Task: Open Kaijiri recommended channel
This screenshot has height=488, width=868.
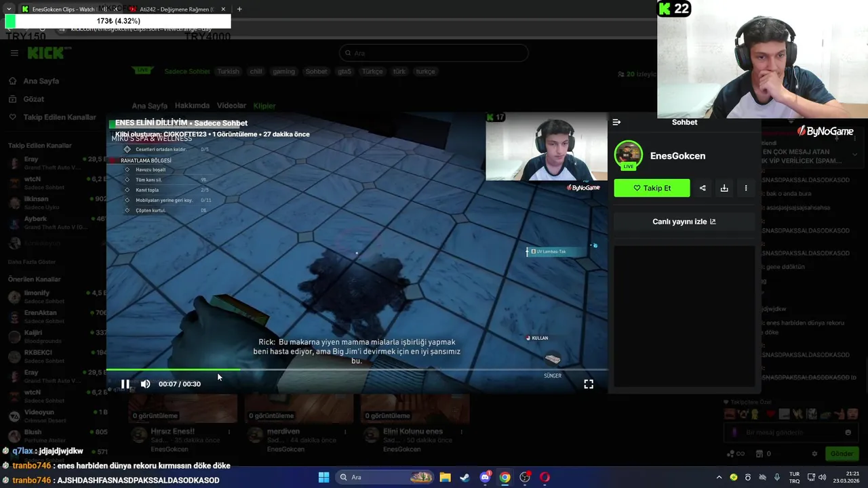Action: (x=53, y=336)
